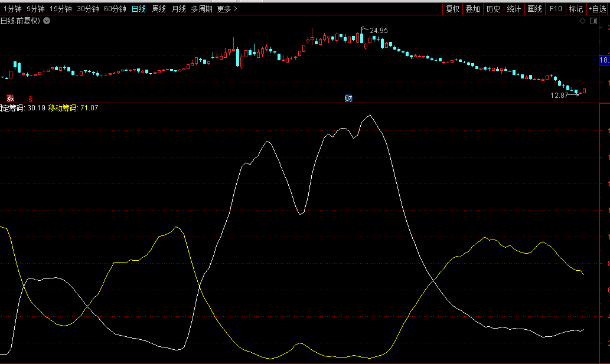Switch to 1分钟 period tab
The image size is (610, 364).
pyautogui.click(x=13, y=9)
